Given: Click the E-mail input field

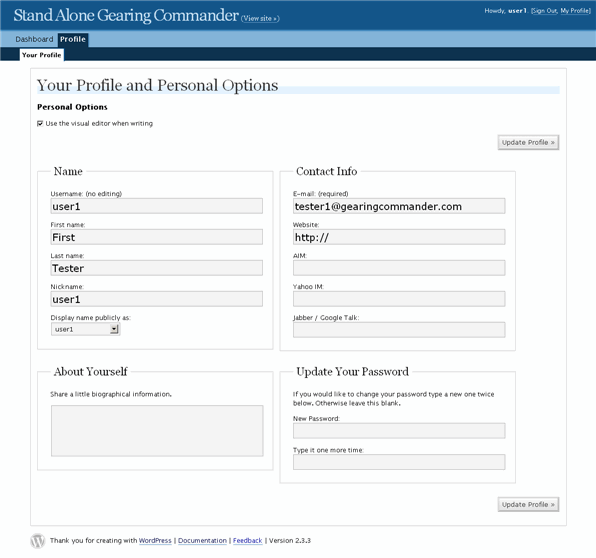Looking at the screenshot, I should point(399,206).
